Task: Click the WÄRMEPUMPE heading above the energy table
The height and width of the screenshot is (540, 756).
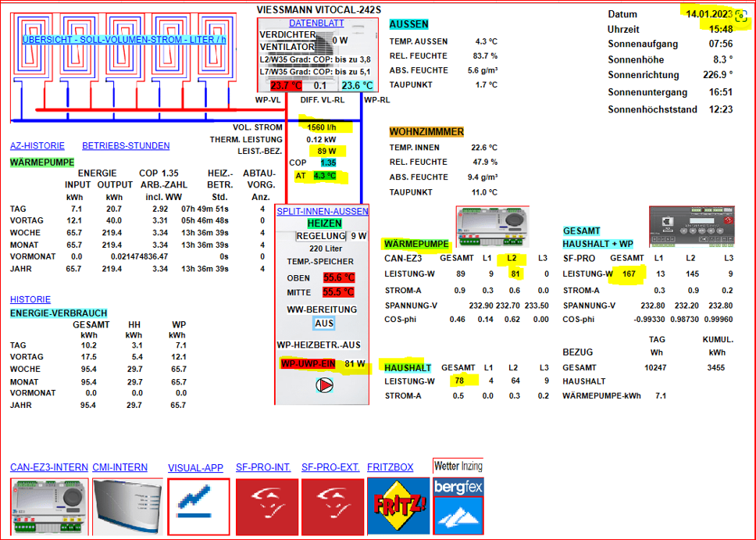Action: point(42,162)
